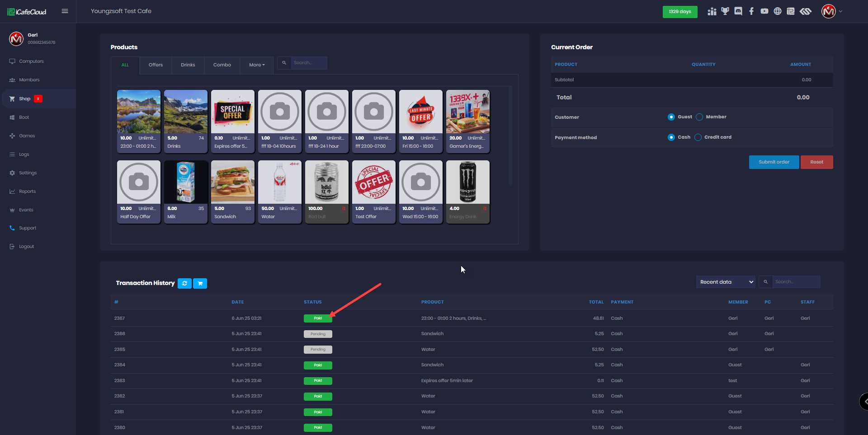
Task: Select Guest customer radio button
Action: pos(671,117)
